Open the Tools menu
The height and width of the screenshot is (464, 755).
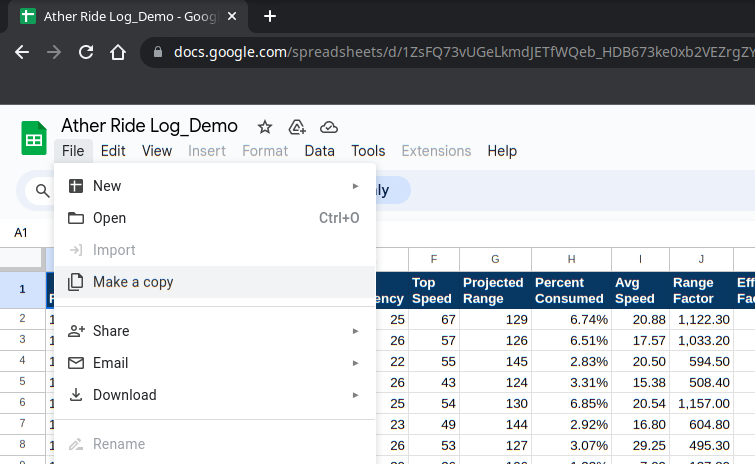368,151
